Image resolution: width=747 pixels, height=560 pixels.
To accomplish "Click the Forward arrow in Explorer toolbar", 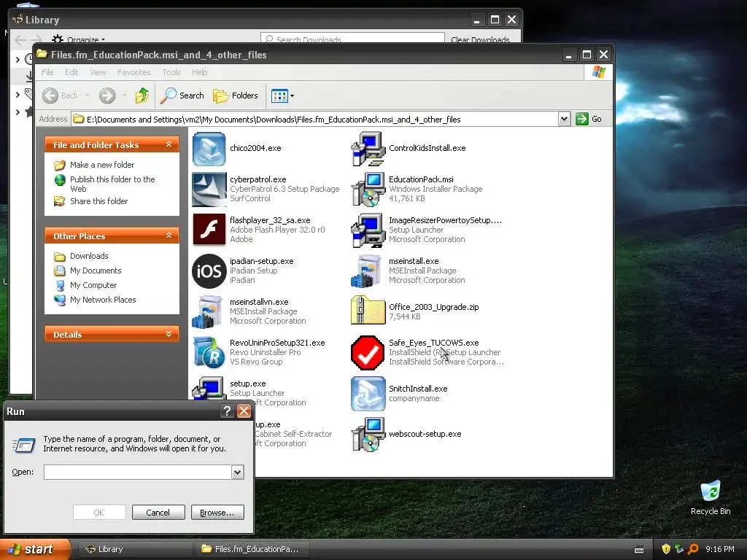I will [107, 96].
